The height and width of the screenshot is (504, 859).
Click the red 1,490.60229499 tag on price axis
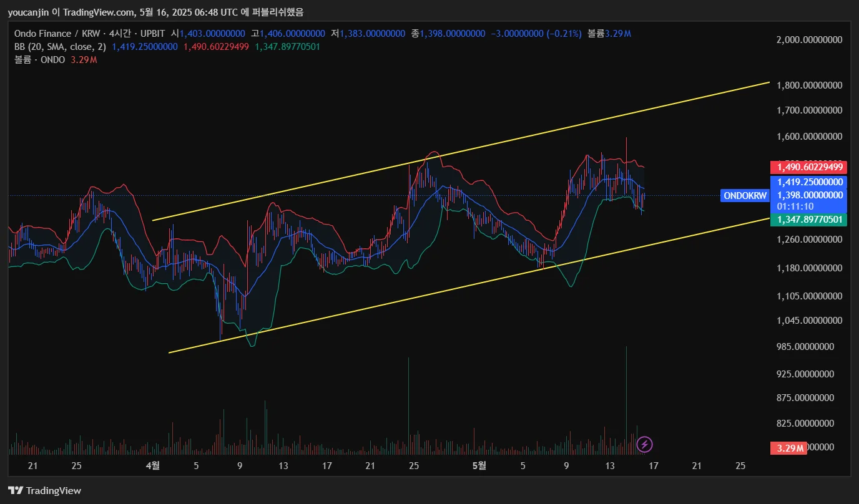[808, 167]
